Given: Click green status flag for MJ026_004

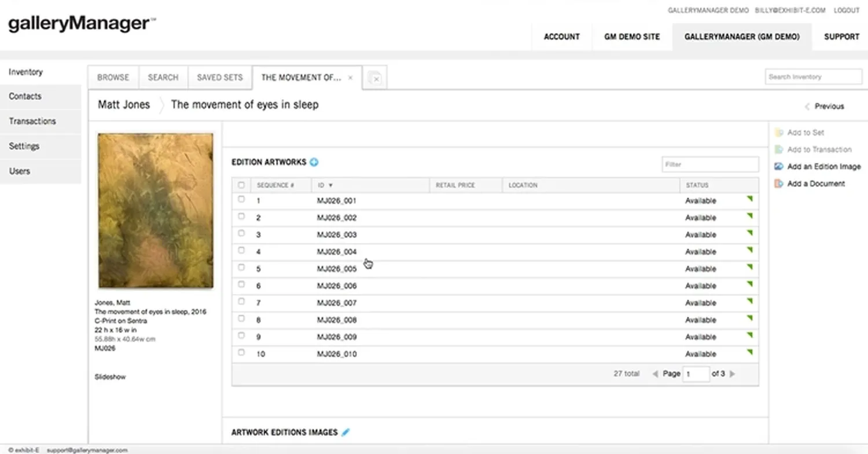Looking at the screenshot, I should click(x=750, y=250).
